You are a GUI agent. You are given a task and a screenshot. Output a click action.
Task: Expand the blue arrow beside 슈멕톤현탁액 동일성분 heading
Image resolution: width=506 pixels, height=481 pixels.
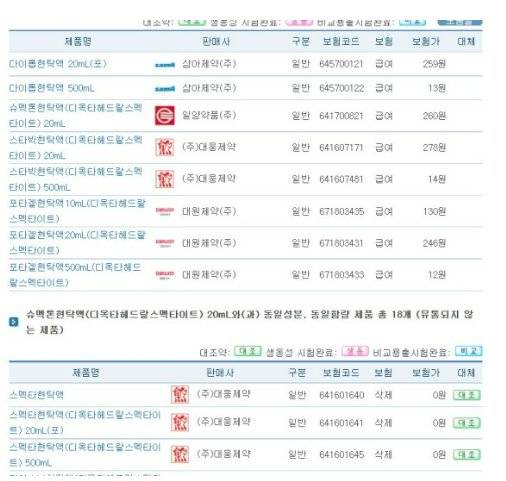tap(14, 322)
